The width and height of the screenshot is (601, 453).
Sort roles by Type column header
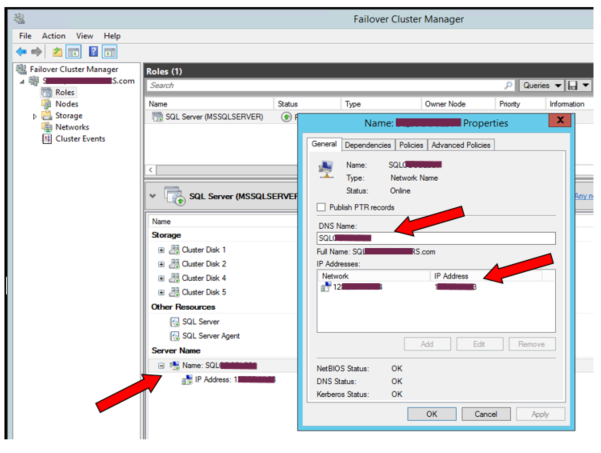click(x=353, y=104)
